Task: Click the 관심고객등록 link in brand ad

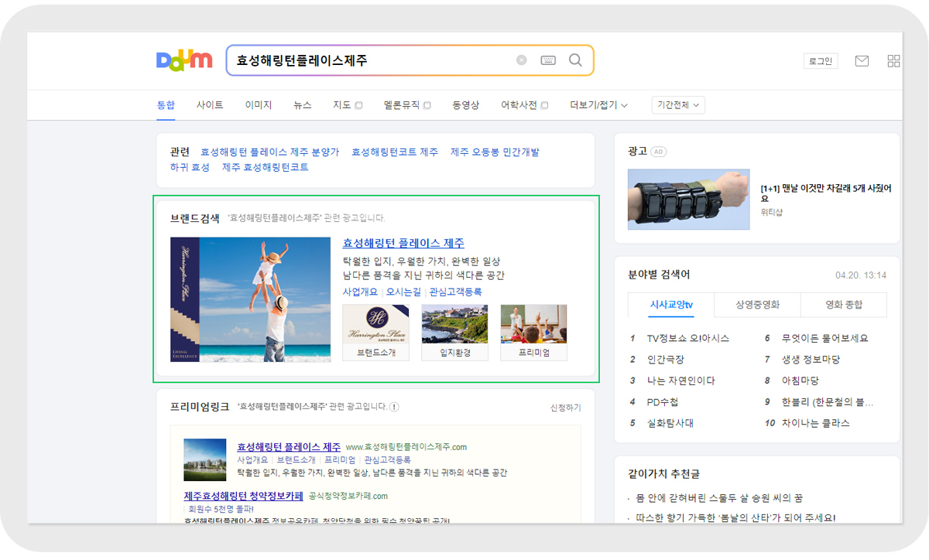Action: 455,292
